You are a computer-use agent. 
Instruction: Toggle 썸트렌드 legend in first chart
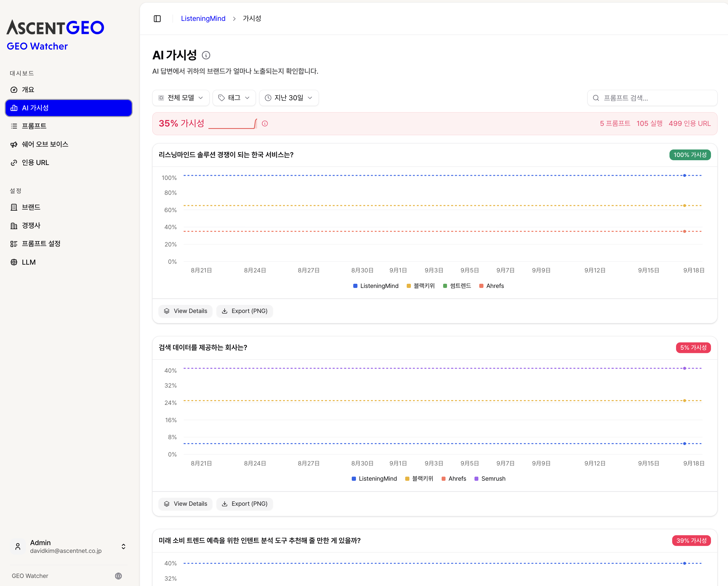pyautogui.click(x=457, y=286)
